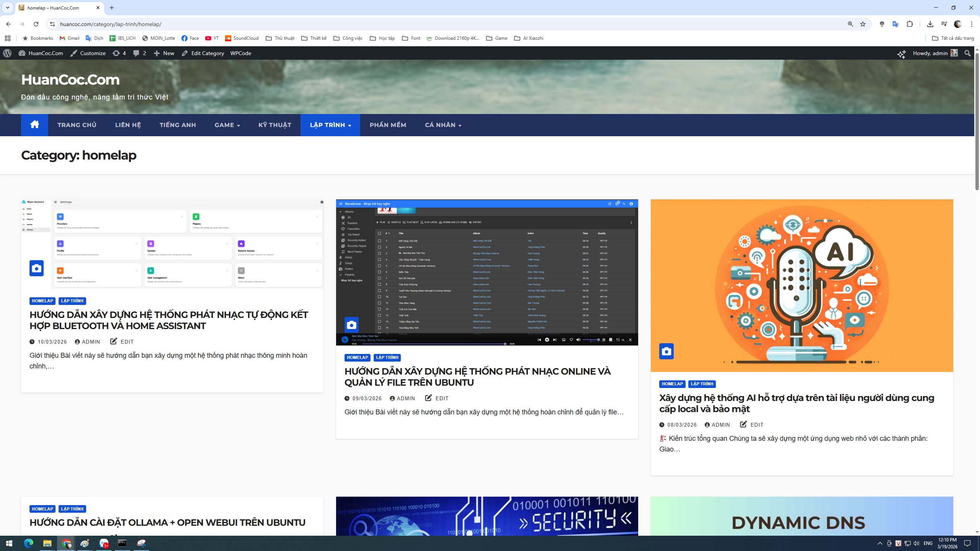Expand the CÁ NHÂN dropdown menu
This screenshot has width=980, height=551.
[443, 125]
